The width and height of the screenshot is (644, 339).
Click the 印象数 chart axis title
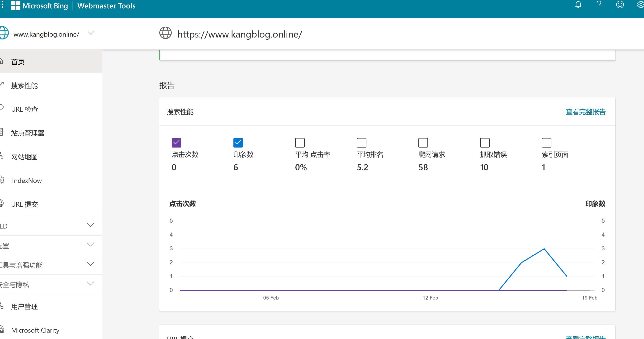click(x=595, y=204)
